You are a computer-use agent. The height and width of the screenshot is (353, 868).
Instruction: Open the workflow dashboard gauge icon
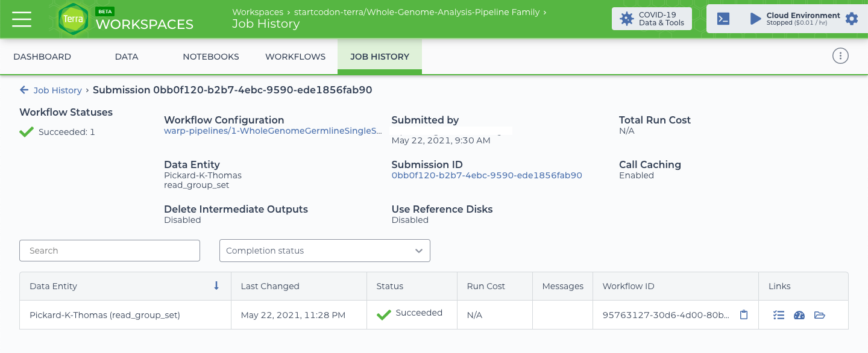799,314
